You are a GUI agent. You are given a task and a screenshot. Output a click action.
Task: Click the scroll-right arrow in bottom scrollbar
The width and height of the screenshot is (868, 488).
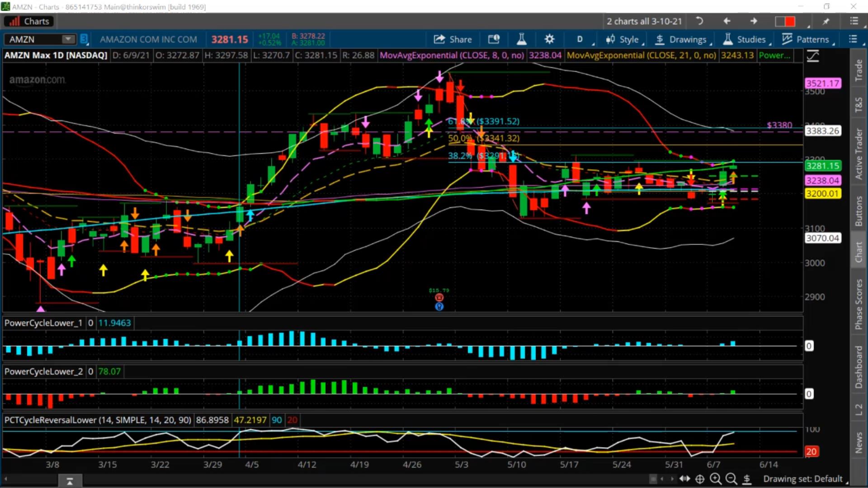pyautogui.click(x=672, y=479)
